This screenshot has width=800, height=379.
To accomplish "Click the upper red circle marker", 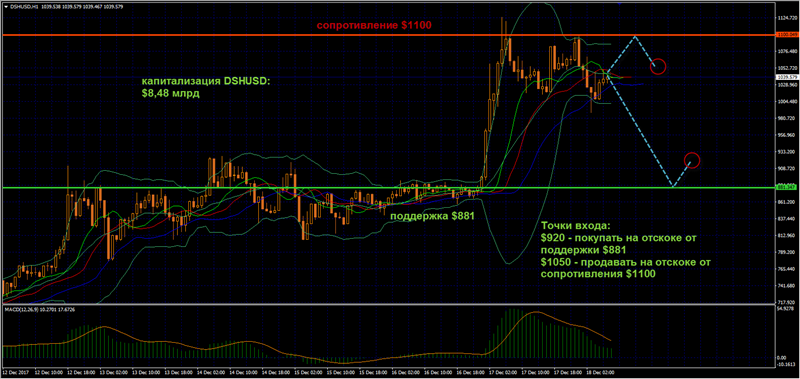I will tap(658, 66).
